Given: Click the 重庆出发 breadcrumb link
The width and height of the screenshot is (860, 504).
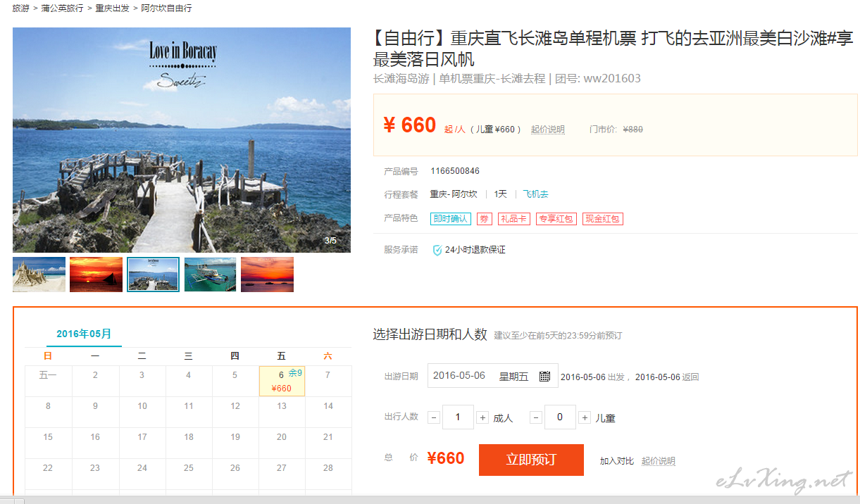Looking at the screenshot, I should pyautogui.click(x=112, y=8).
